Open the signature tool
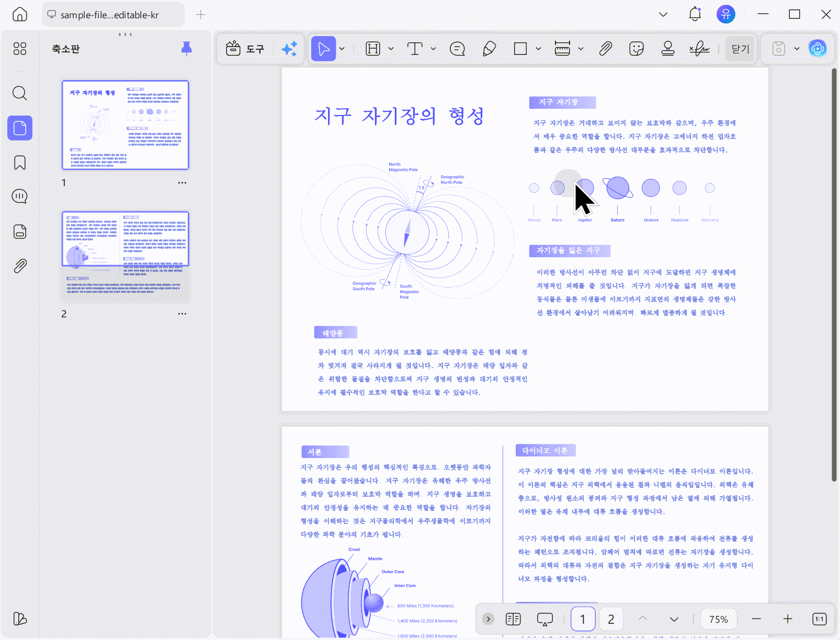 699,49
